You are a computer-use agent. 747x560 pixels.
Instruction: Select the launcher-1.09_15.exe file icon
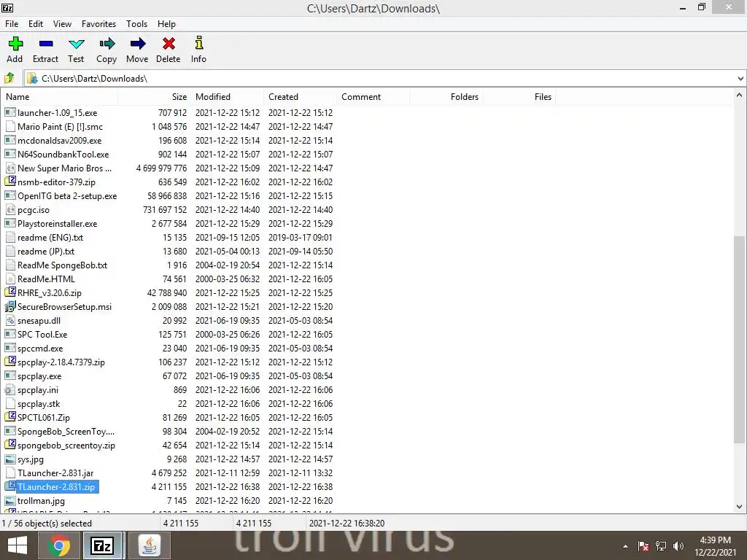(x=10, y=112)
